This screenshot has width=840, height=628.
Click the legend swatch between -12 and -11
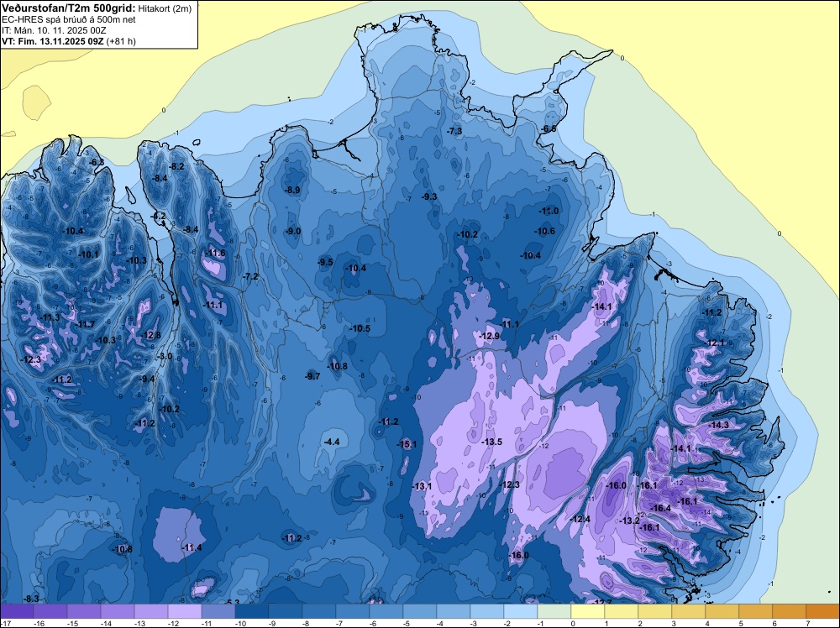point(184,611)
